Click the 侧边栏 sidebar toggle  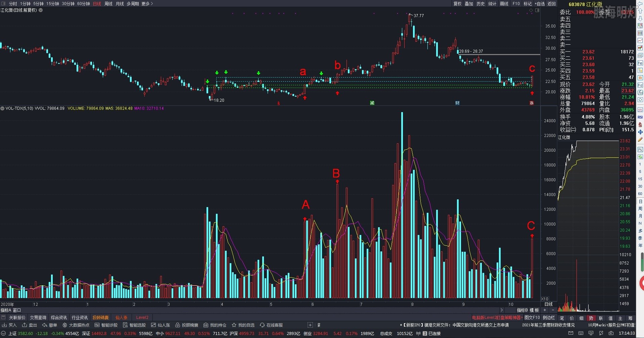pyautogui.click(x=549, y=317)
